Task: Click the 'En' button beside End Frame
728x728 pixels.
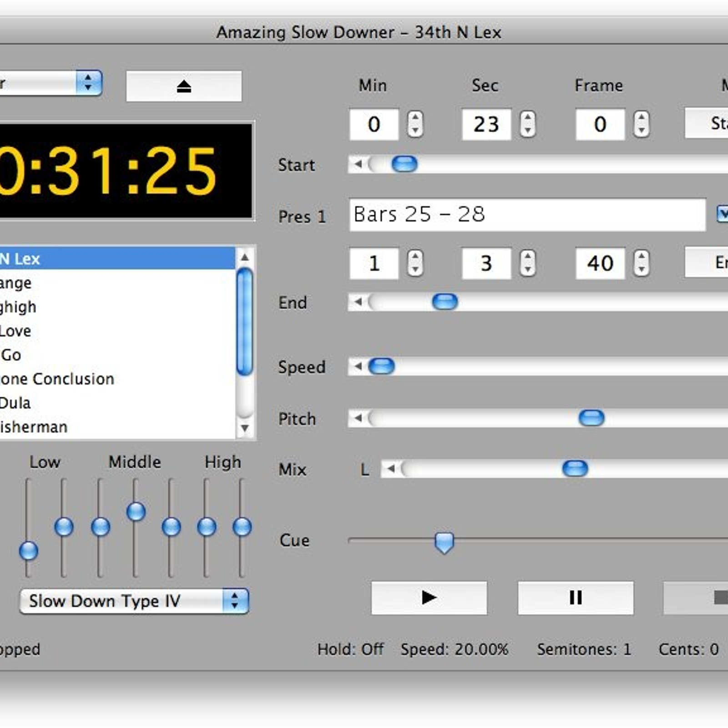Action: 707,262
